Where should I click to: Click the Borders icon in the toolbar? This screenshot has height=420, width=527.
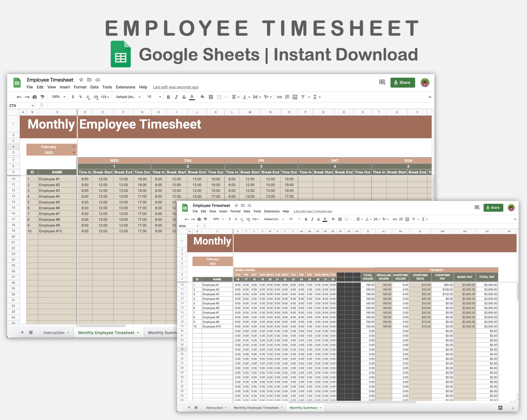click(211, 97)
